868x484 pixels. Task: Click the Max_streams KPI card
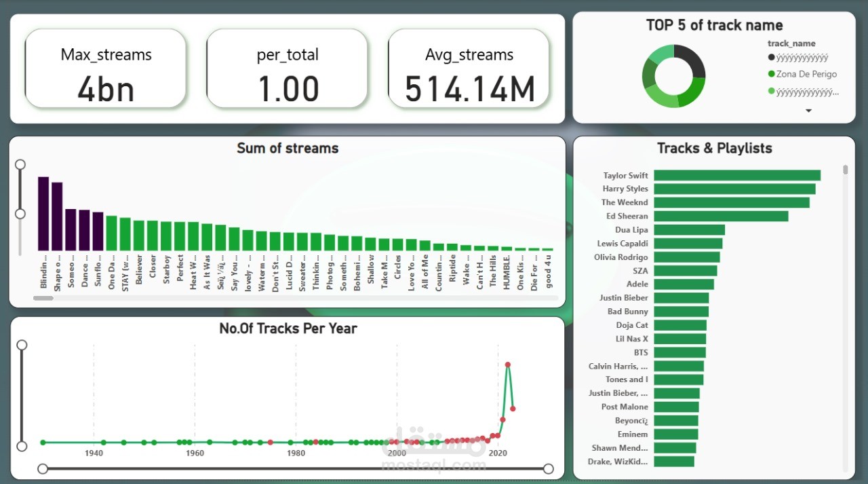105,68
